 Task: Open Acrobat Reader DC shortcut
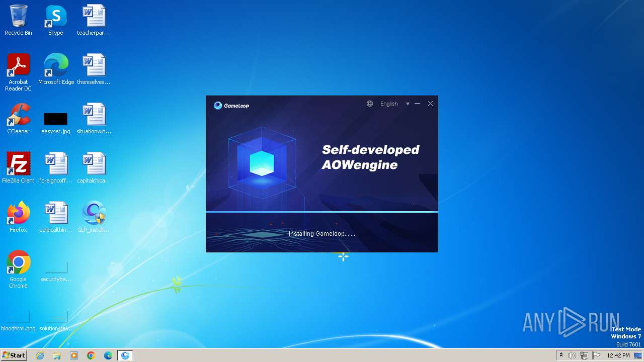point(18,72)
